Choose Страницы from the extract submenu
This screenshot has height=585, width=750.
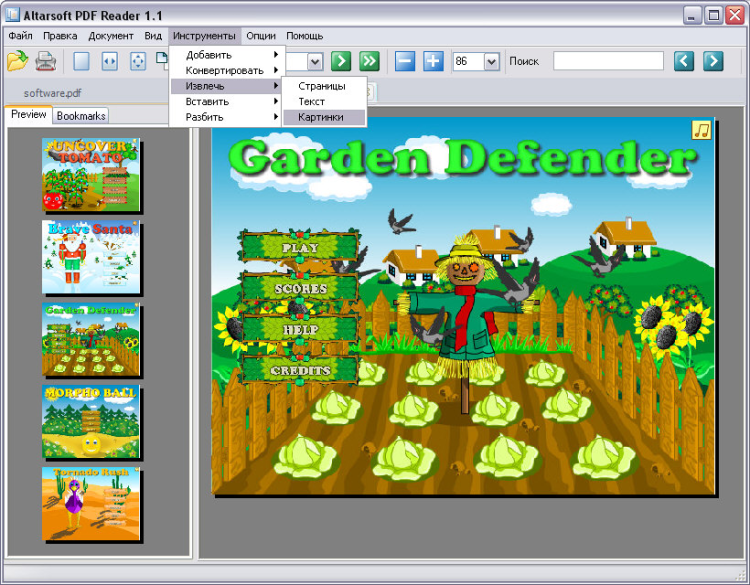pos(324,86)
